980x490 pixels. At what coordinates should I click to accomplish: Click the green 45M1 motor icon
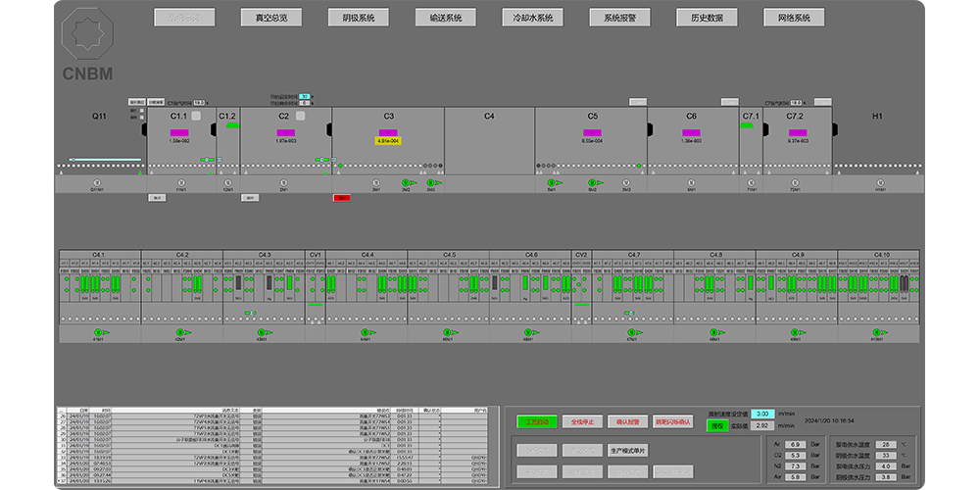point(449,332)
